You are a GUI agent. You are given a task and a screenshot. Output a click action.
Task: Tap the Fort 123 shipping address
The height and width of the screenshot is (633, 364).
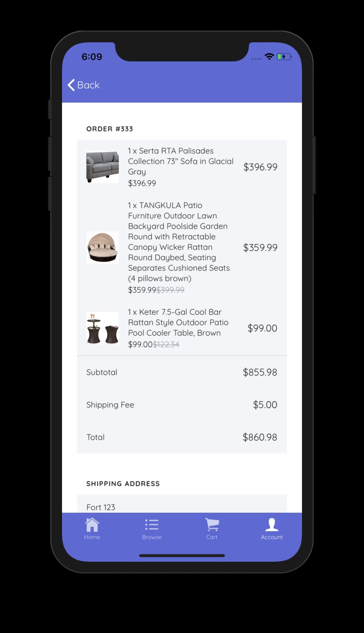(101, 507)
